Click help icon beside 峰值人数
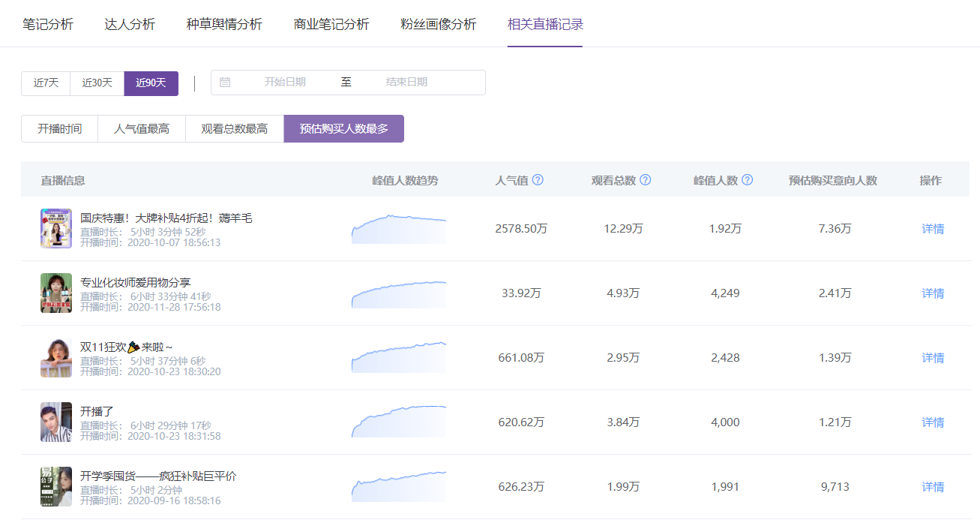The image size is (980, 526). 747,180
